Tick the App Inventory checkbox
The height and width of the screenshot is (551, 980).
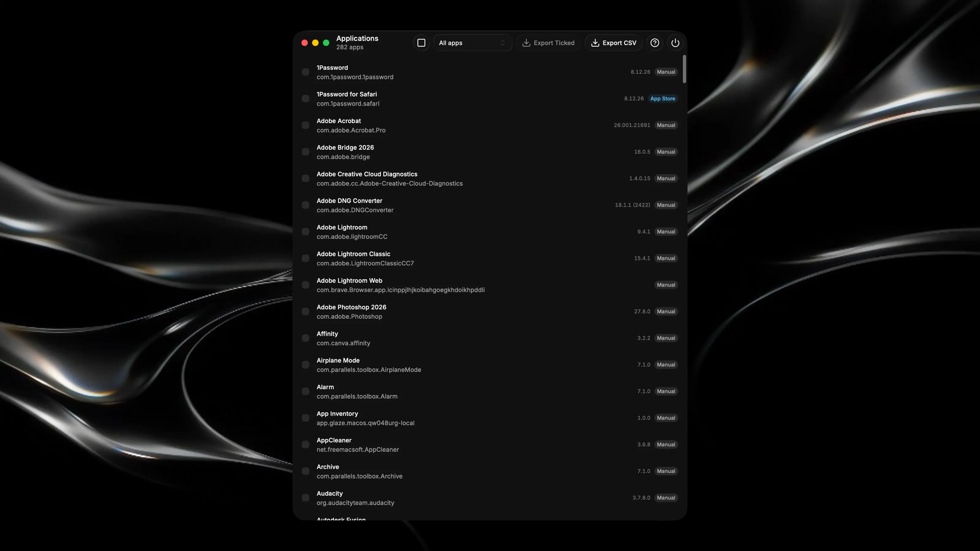point(306,418)
